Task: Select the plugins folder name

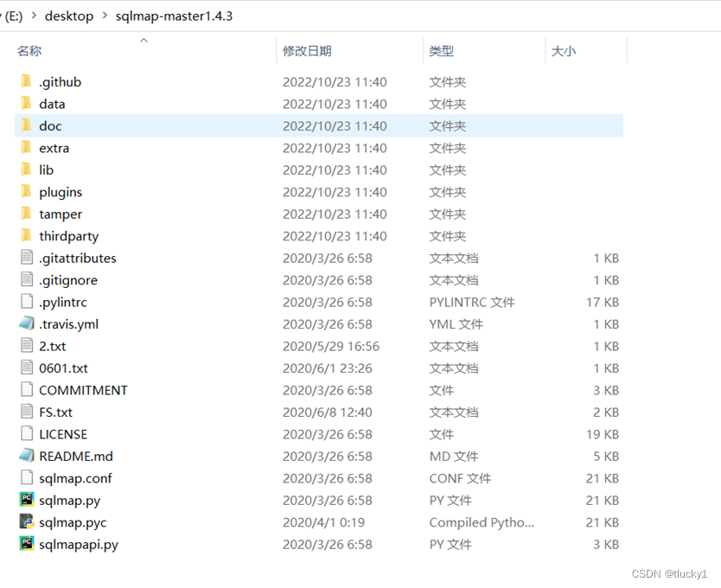Action: (x=61, y=192)
